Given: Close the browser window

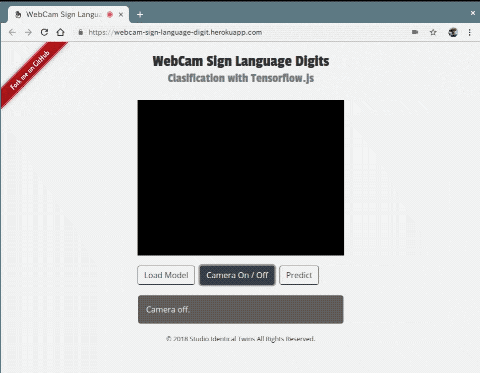Looking at the screenshot, I should coord(473,13).
